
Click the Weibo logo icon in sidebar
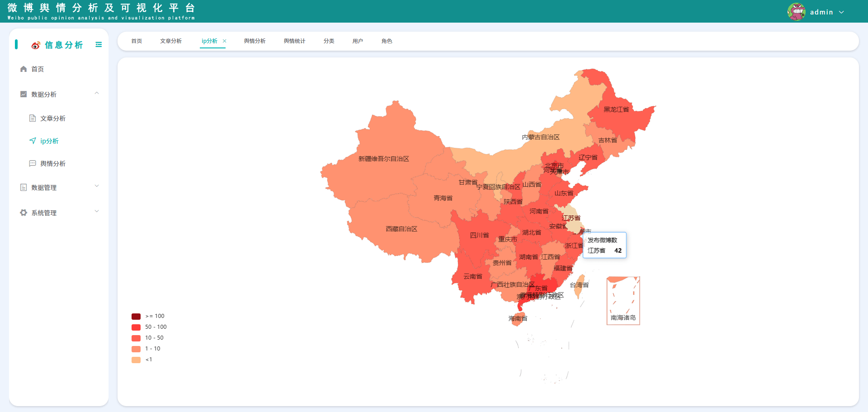click(36, 45)
